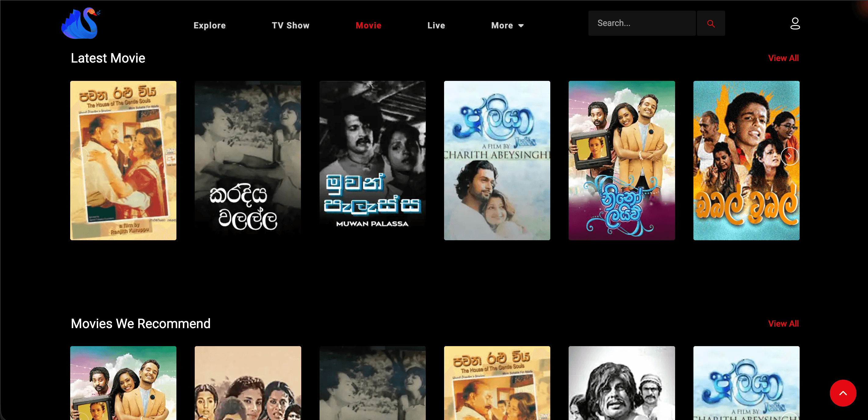Open recommended trio-with-TV movie poster
This screenshot has width=868, height=420.
coord(123,383)
